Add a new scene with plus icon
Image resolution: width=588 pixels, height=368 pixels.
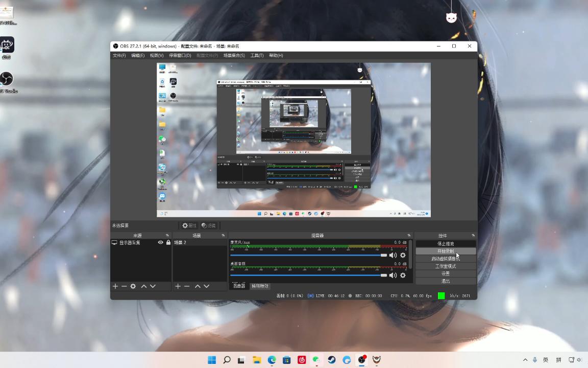(x=178, y=286)
